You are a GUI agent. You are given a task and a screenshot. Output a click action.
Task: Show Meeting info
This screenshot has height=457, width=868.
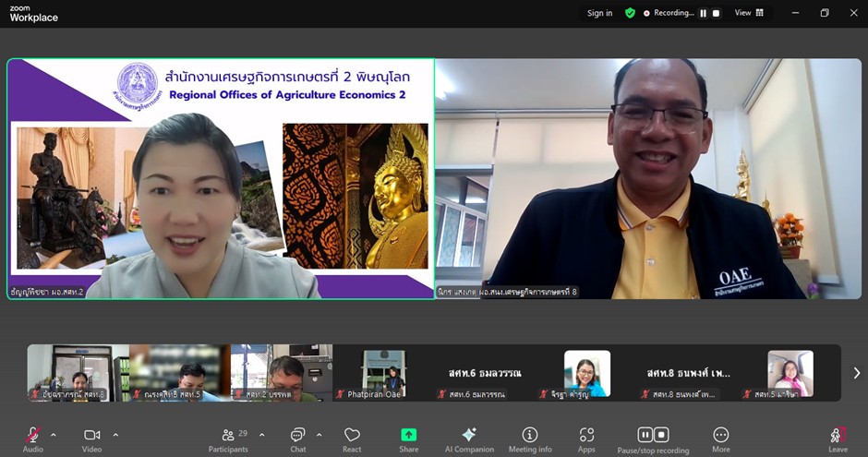point(530,438)
